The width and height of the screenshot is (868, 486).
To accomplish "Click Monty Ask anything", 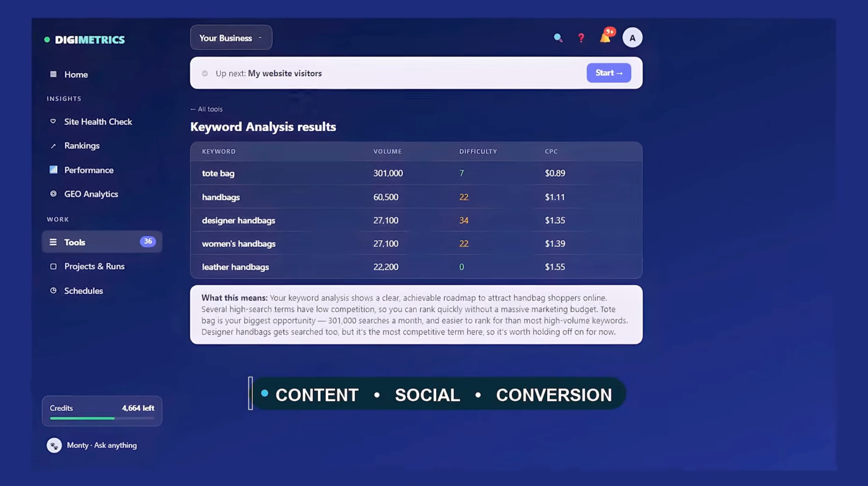I will point(92,445).
